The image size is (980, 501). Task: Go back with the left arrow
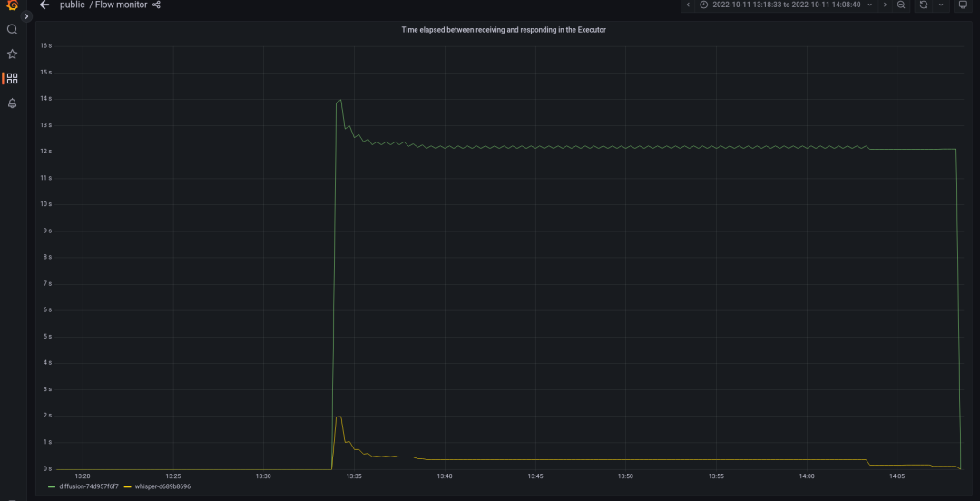point(44,5)
